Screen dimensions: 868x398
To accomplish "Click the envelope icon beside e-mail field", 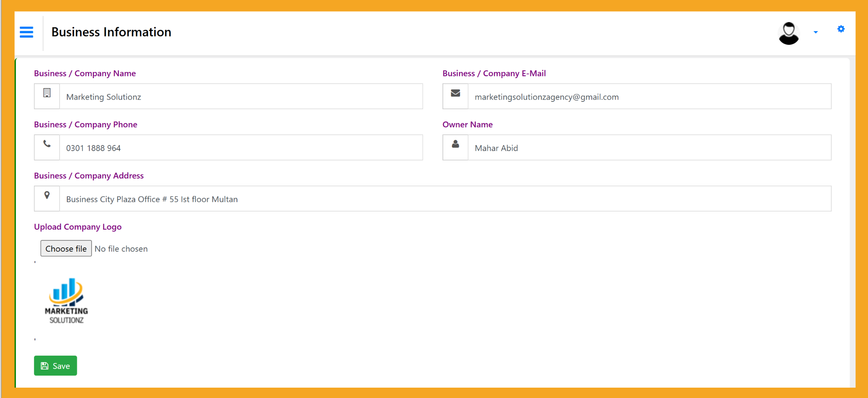I will coord(455,93).
